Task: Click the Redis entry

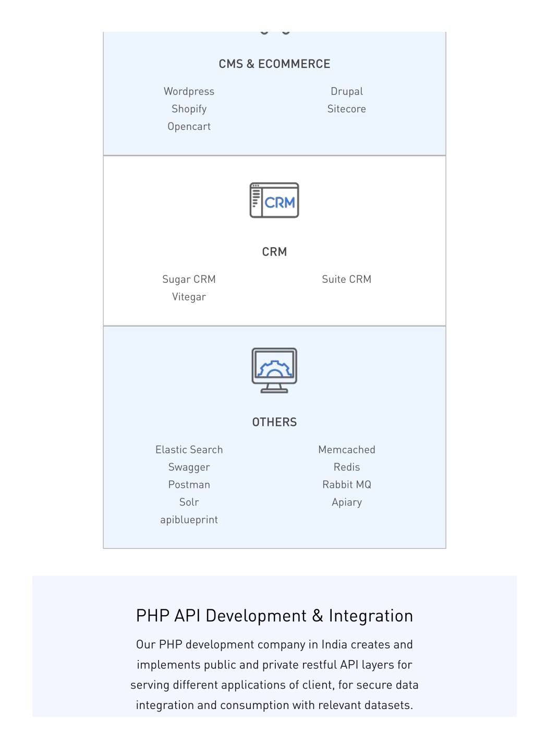Action: pos(347,467)
